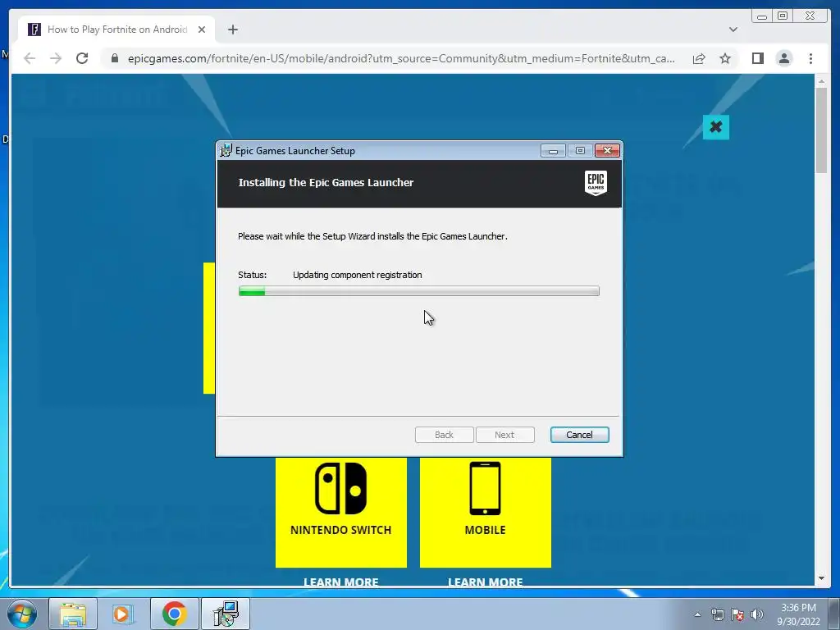The height and width of the screenshot is (630, 840).
Task: Open Chrome profile menu
Action: click(x=783, y=58)
